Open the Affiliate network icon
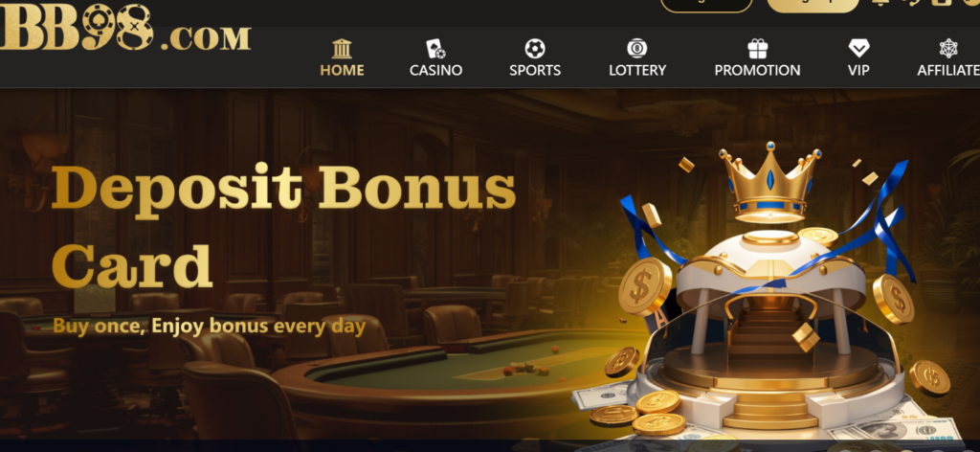This screenshot has width=980, height=452. point(948,49)
